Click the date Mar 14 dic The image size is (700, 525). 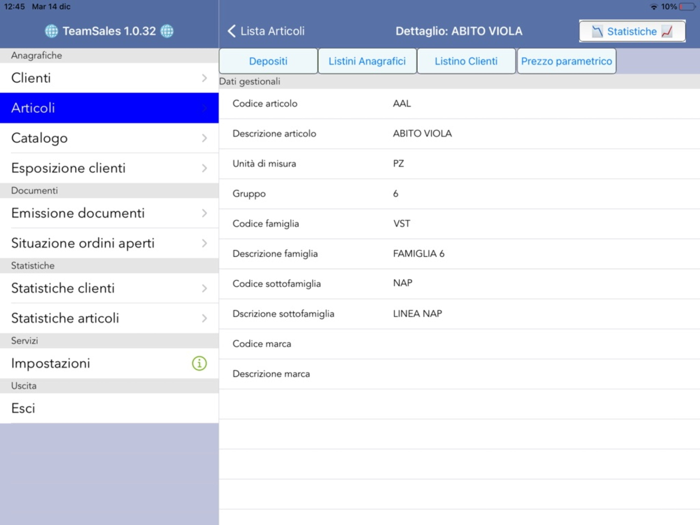(51, 7)
